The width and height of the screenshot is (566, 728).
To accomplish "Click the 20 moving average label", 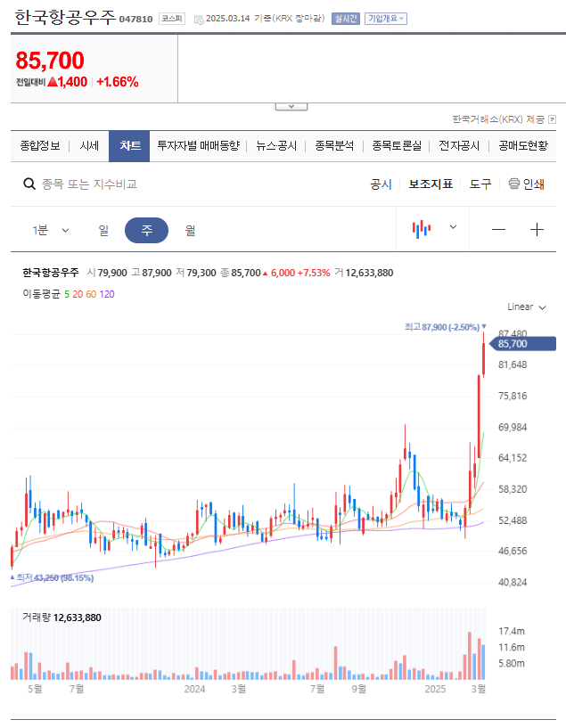I will tap(78, 294).
